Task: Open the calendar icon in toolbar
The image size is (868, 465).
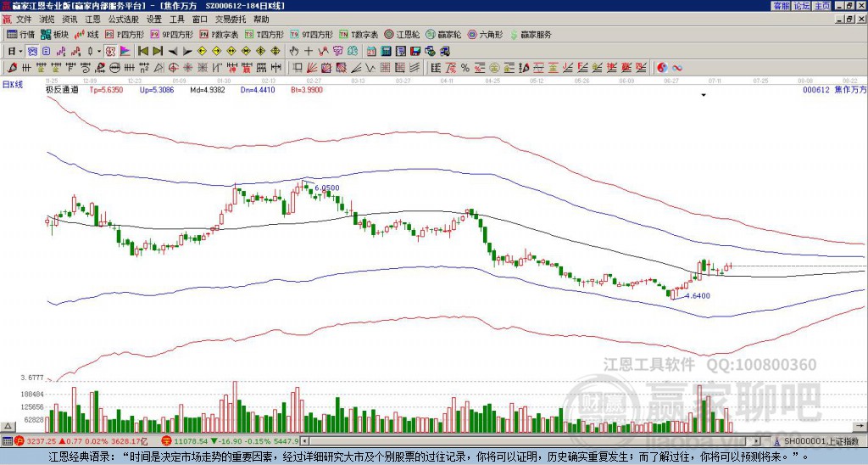Action: click(x=371, y=52)
